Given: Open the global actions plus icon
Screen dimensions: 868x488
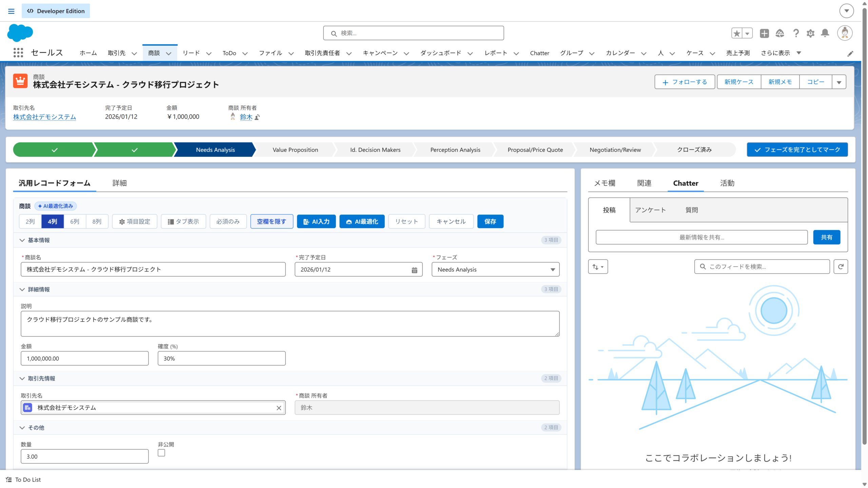Looking at the screenshot, I should click(764, 33).
